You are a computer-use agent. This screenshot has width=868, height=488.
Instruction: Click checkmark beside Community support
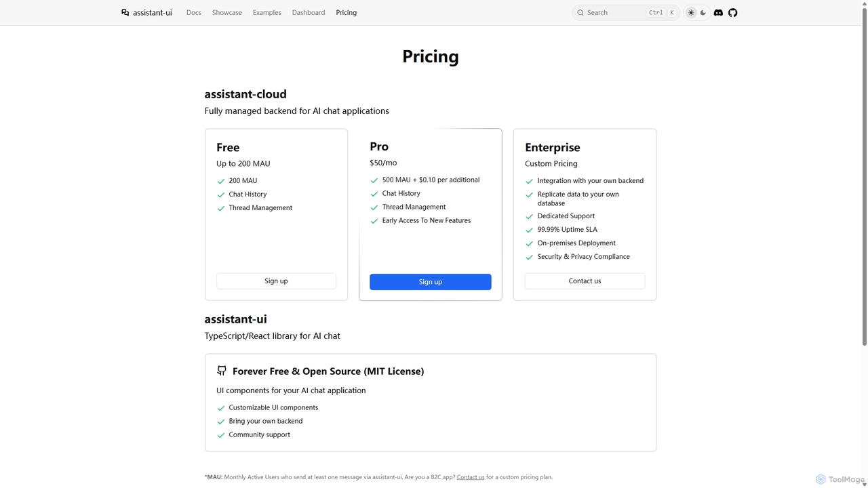click(220, 435)
